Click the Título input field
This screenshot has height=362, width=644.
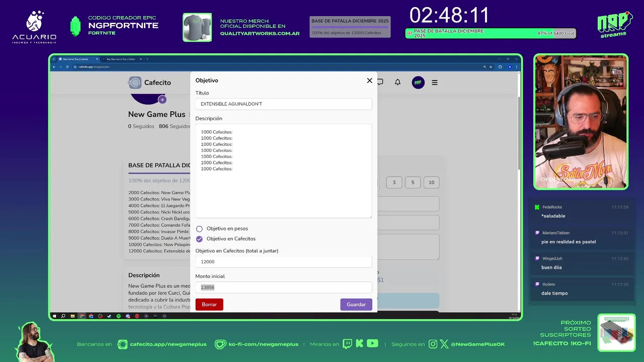pos(284,104)
